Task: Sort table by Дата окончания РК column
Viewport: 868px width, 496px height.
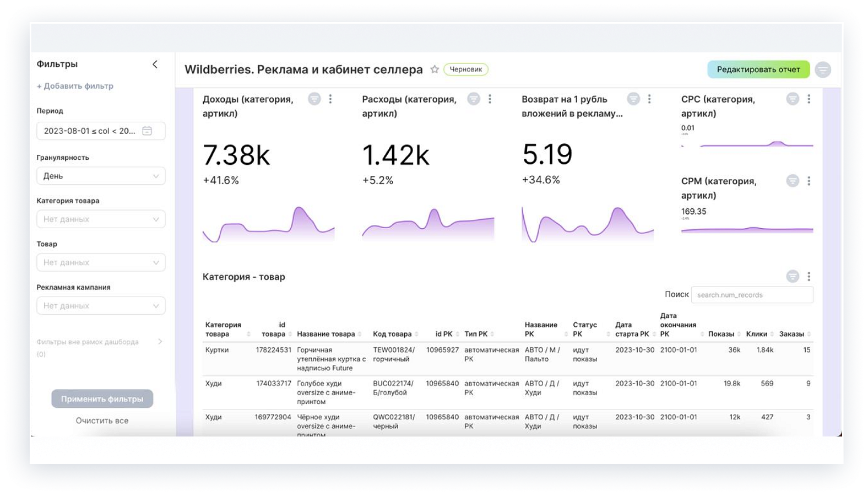Action: click(702, 335)
